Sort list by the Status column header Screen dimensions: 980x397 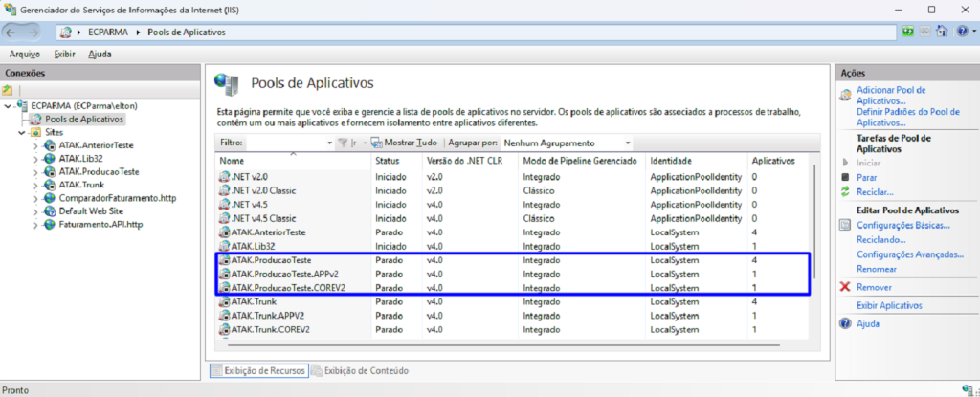(x=388, y=161)
